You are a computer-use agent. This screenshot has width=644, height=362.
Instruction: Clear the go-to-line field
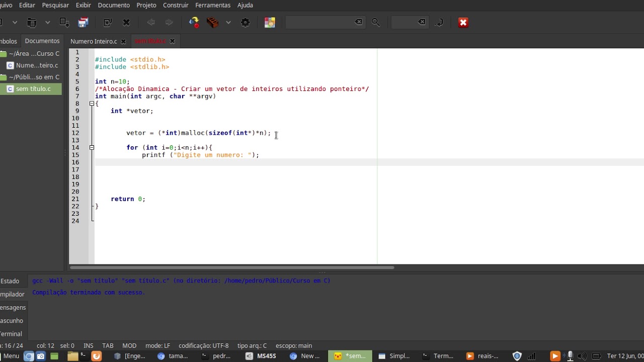[x=422, y=22]
